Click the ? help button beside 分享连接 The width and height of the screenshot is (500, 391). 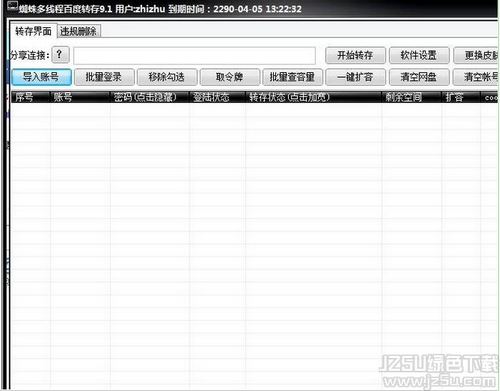[61, 55]
